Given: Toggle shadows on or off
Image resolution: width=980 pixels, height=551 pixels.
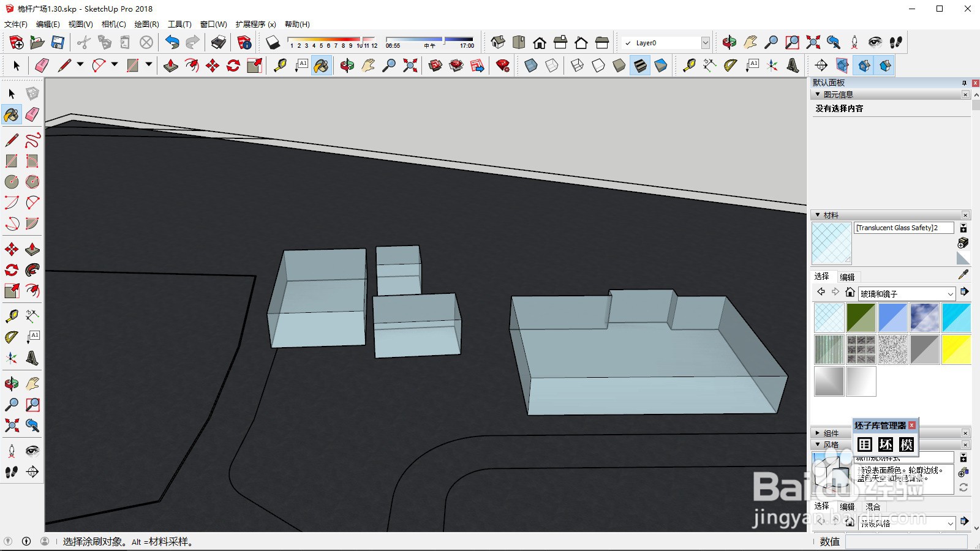Looking at the screenshot, I should tap(273, 42).
